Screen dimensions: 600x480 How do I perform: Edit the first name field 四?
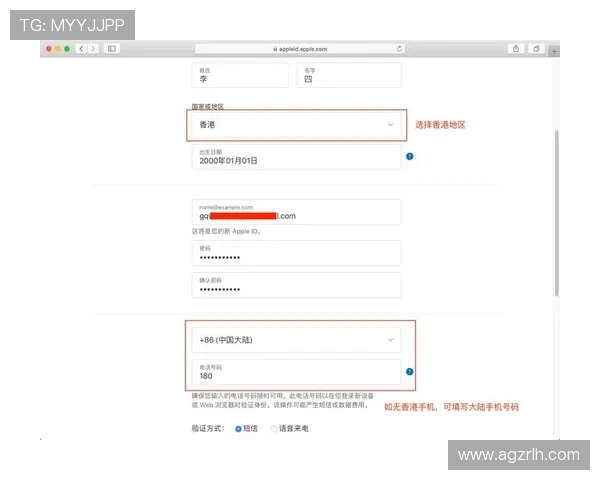pos(349,75)
